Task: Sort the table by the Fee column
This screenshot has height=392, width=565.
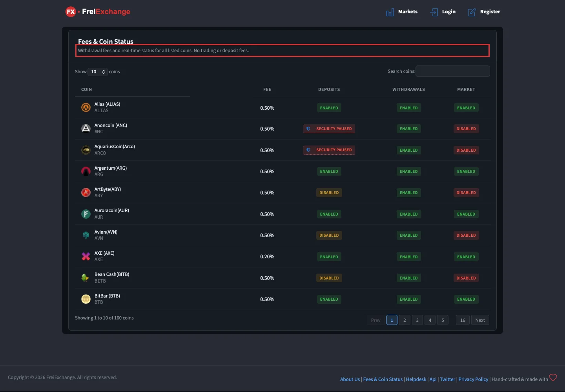Action: (x=267, y=89)
